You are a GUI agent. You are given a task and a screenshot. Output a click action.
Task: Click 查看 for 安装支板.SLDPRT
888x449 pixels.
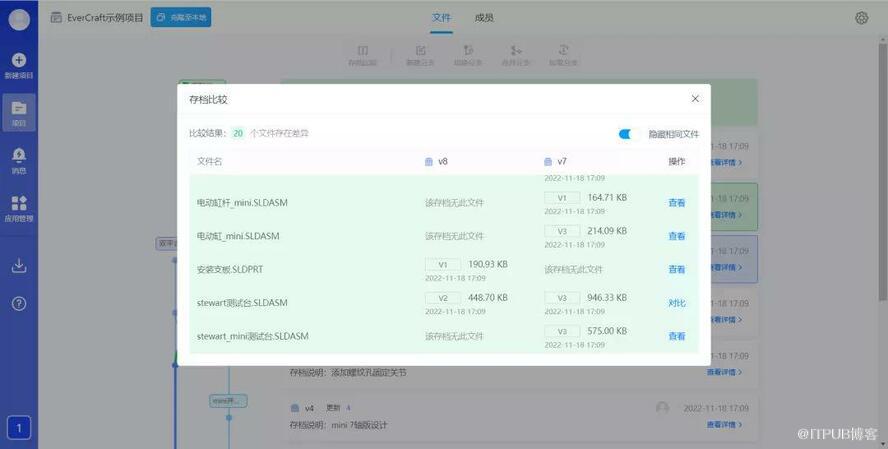(677, 270)
